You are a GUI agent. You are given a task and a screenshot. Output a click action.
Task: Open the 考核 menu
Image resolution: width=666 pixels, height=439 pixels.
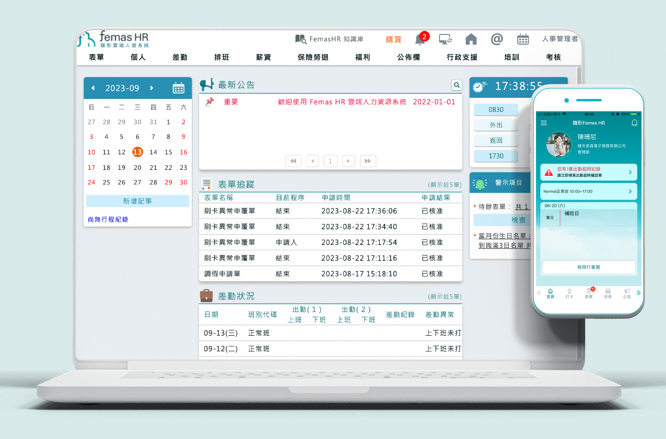(x=553, y=57)
